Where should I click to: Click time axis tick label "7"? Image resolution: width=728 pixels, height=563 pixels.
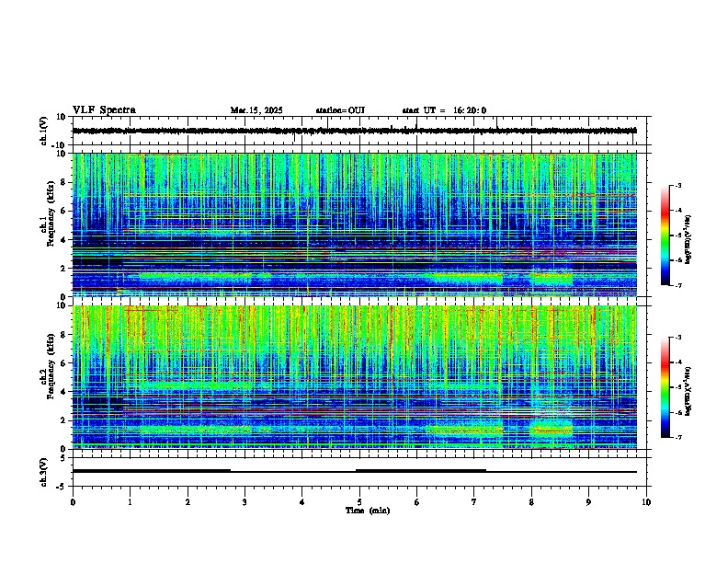(474, 502)
